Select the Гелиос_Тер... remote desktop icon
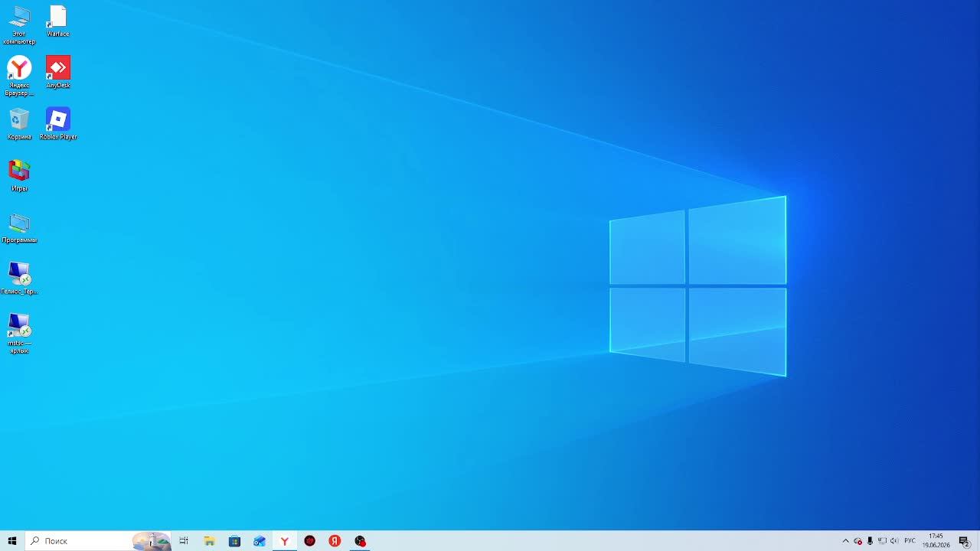The image size is (980, 551). pos(19,278)
